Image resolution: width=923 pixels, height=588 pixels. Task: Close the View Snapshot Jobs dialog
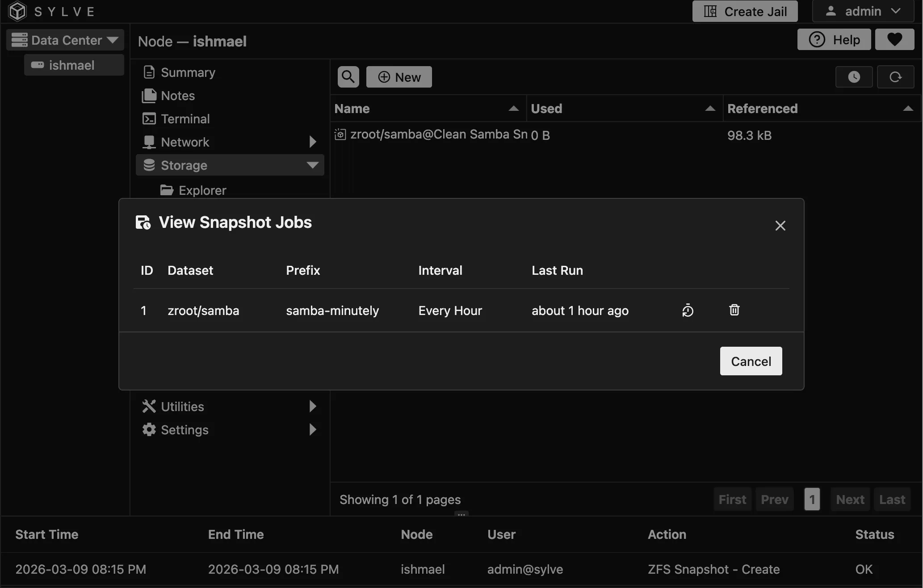click(780, 225)
